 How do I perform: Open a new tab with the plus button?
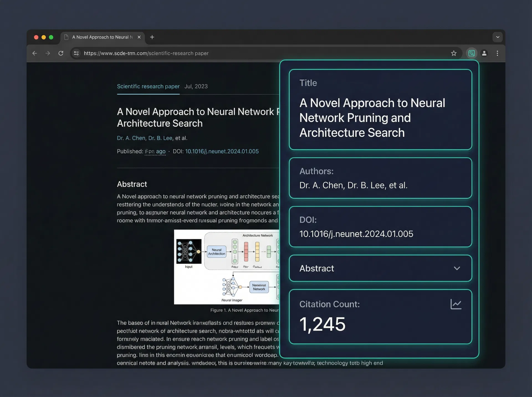[x=152, y=37]
